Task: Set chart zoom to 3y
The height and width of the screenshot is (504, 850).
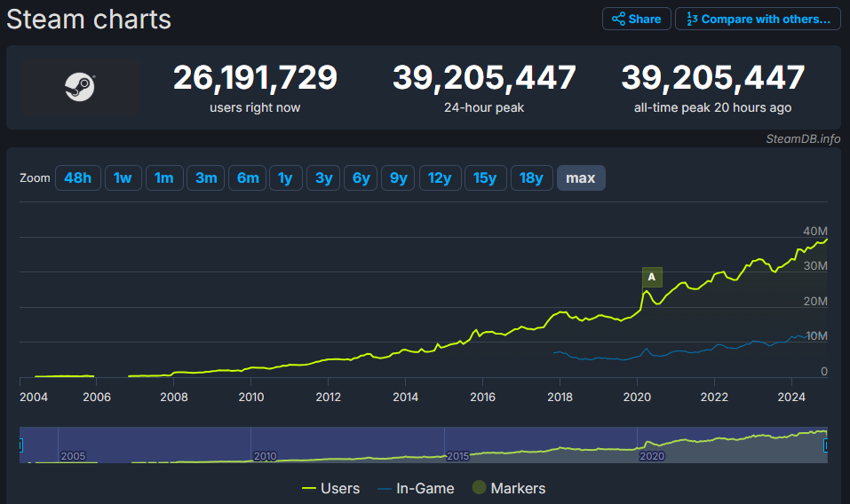Action: 323,178
